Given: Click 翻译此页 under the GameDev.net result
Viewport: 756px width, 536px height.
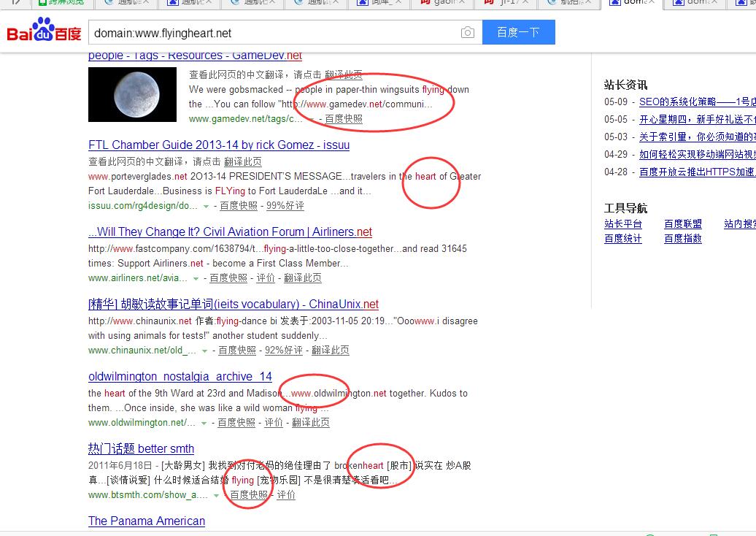Looking at the screenshot, I should 343,74.
